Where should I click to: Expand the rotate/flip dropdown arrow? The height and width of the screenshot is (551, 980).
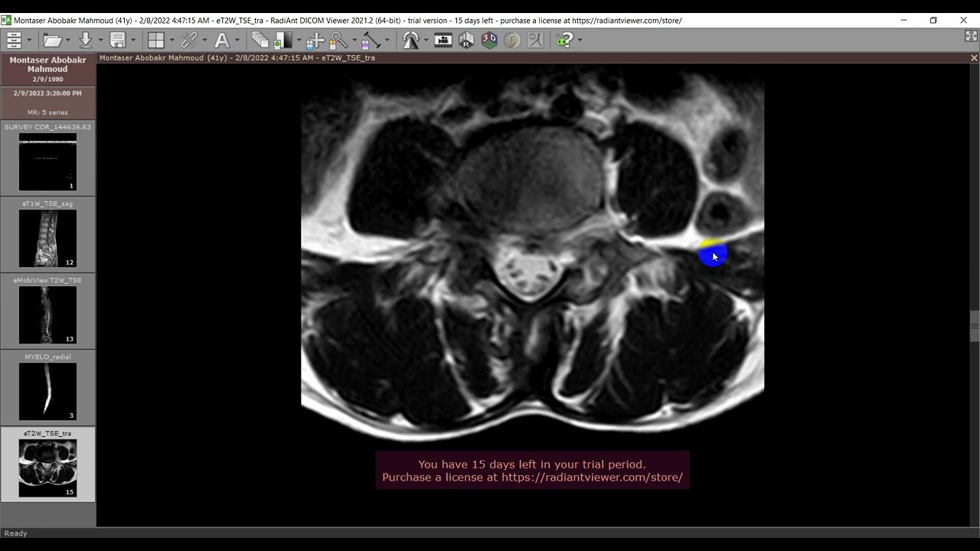click(426, 40)
